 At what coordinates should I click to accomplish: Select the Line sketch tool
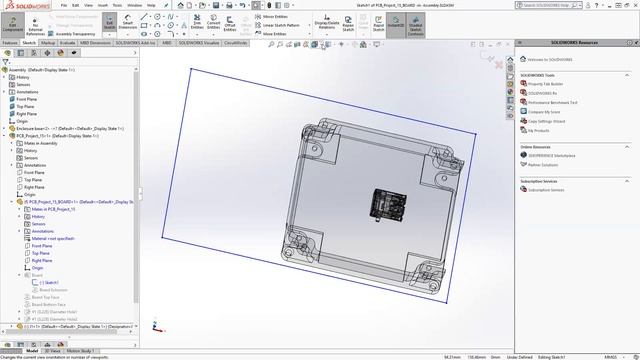[x=144, y=17]
